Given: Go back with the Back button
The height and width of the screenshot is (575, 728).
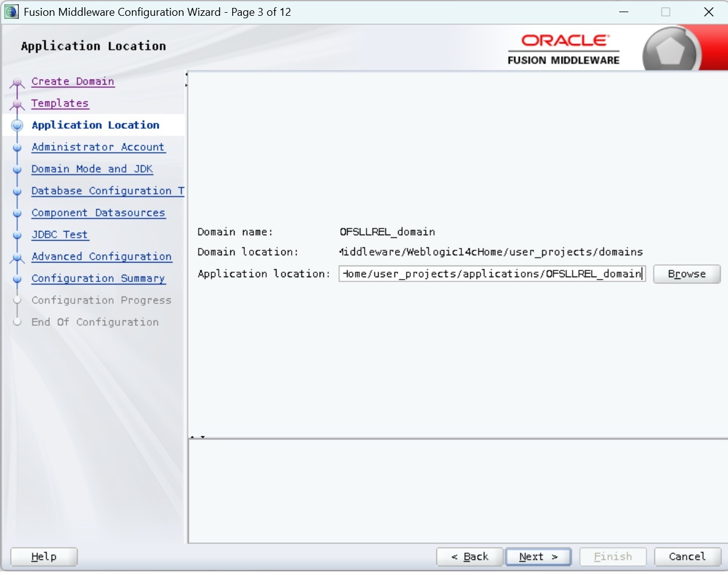Looking at the screenshot, I should coord(469,556).
